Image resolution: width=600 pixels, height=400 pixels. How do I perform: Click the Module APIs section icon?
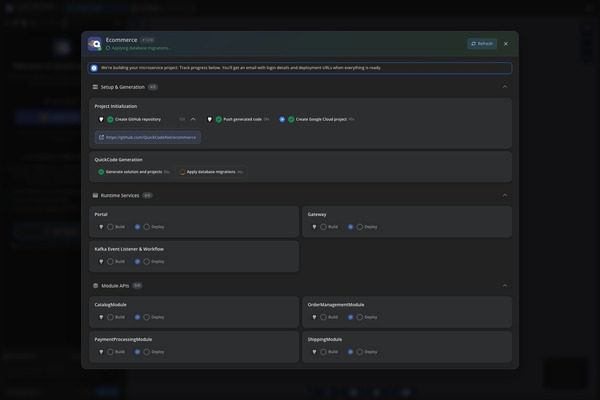click(x=96, y=286)
